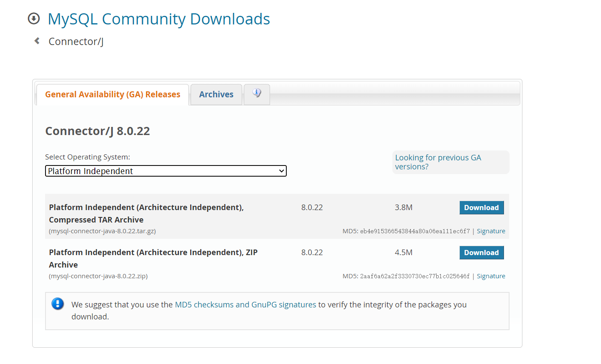Screen dimensions: 601x364
Task: Select General Availability (GA) Releases tab
Action: pyautogui.click(x=112, y=94)
